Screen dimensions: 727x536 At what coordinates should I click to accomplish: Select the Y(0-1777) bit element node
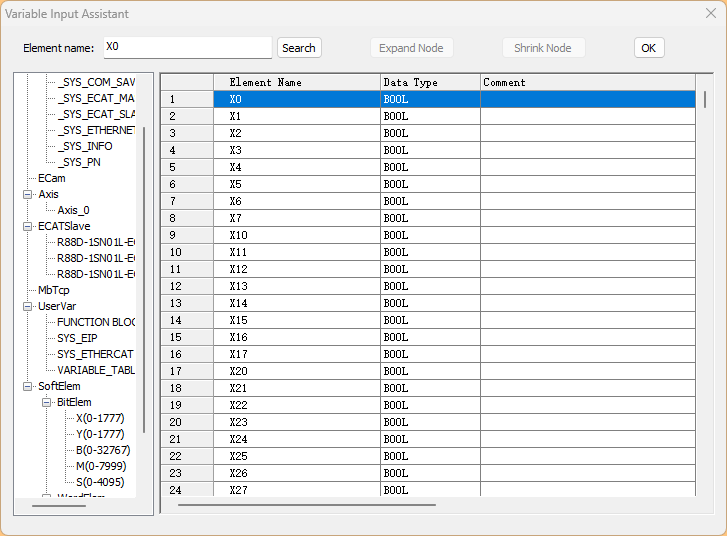100,434
